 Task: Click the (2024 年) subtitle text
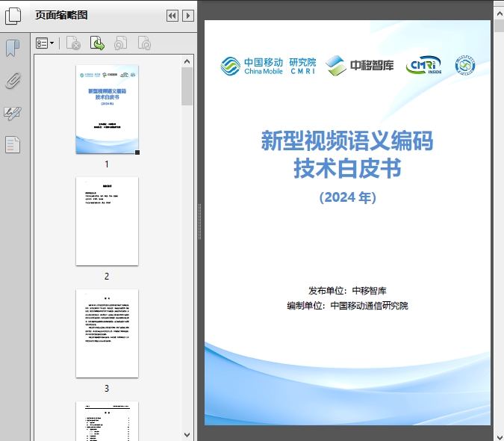coord(347,197)
